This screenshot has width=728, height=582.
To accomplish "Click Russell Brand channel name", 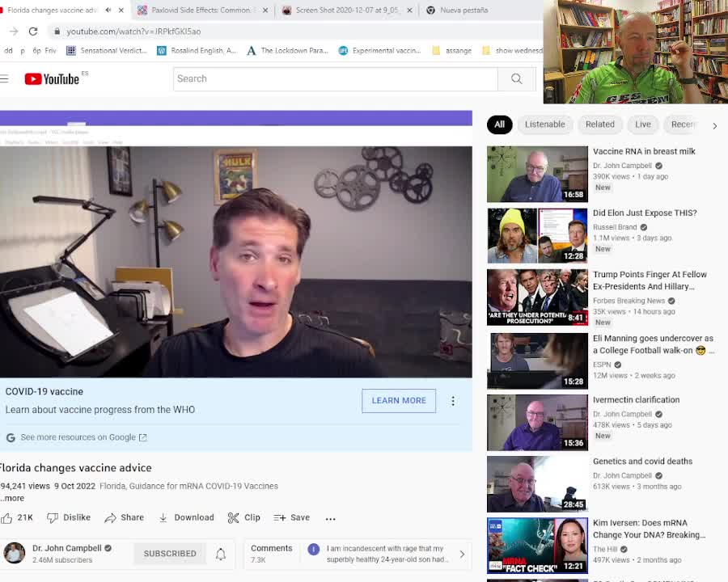I will point(615,227).
